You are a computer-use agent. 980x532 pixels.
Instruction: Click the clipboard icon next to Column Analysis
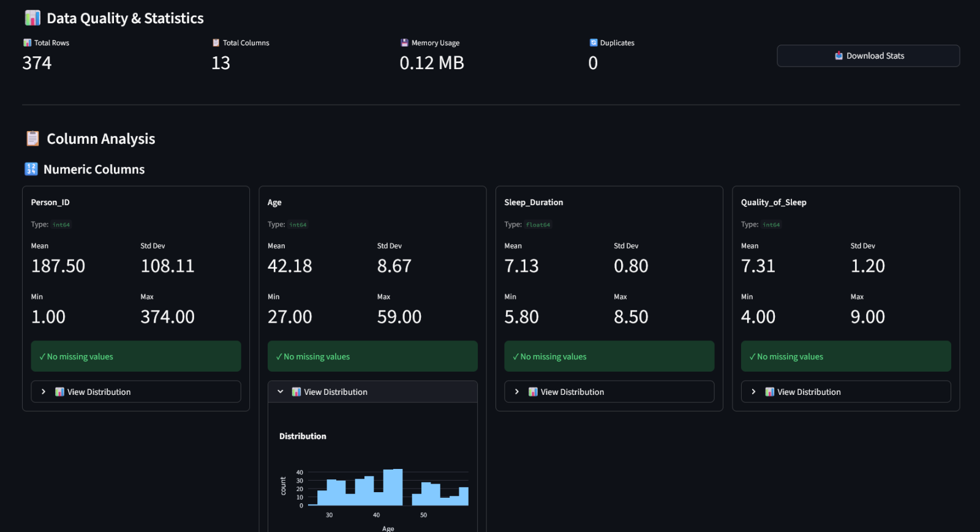click(x=32, y=139)
